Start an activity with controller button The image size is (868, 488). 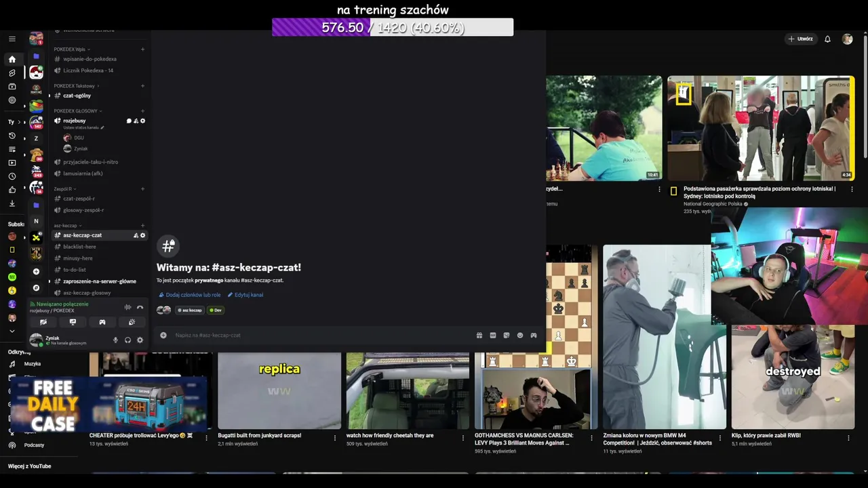(x=102, y=322)
